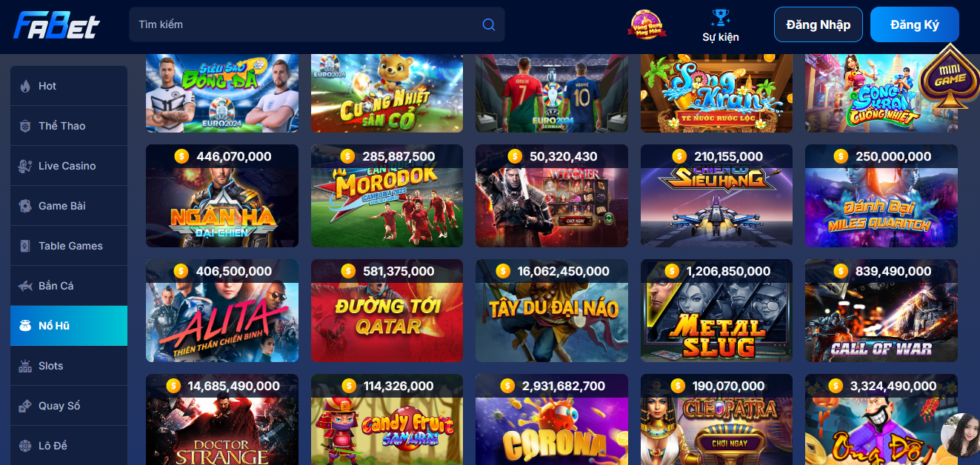Viewport: 980px width, 465px height.
Task: Click the flame icon beside Hot
Action: pos(25,86)
